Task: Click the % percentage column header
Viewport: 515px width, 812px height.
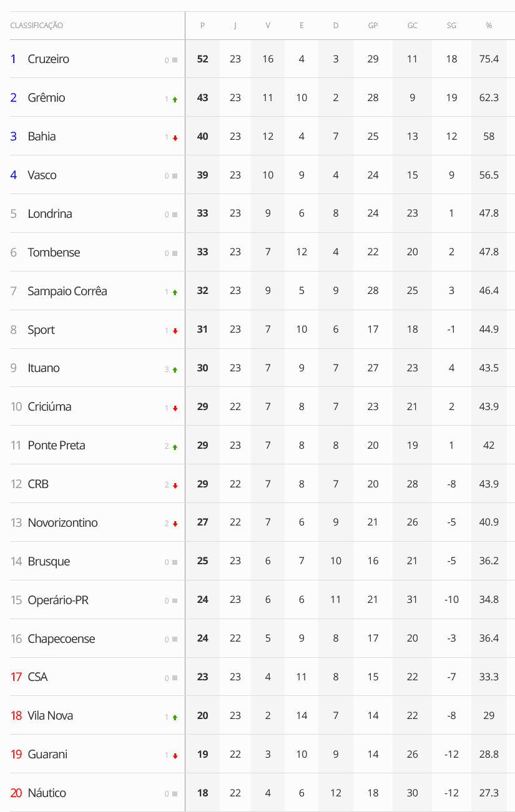Action: point(489,26)
